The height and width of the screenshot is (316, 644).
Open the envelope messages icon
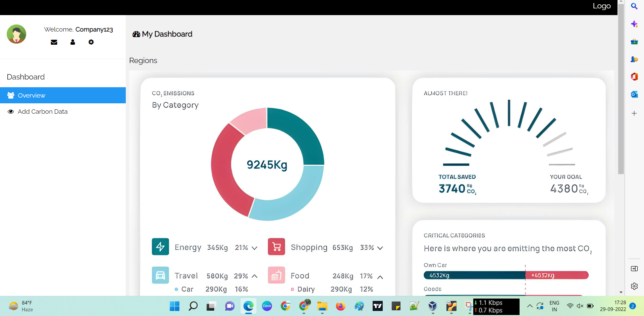tap(54, 42)
